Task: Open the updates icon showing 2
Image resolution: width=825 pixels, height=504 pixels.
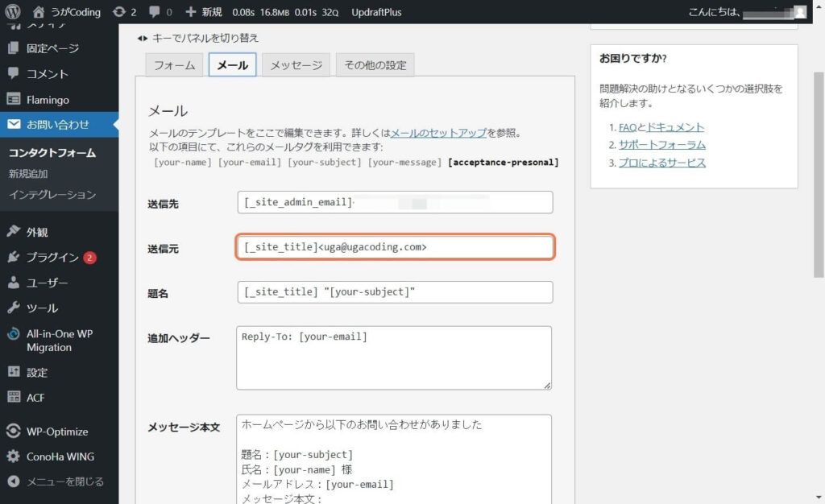Action: click(x=120, y=12)
